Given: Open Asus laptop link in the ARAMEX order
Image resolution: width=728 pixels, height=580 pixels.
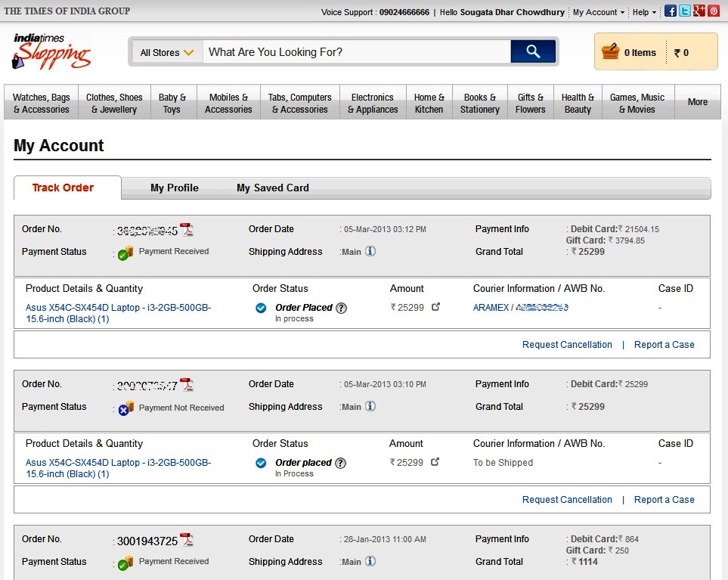Looking at the screenshot, I should (x=119, y=313).
